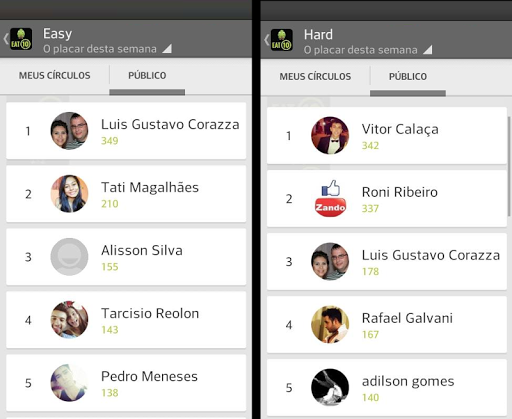Tap the Eat 10 app icon in Easy header

(x=21, y=39)
